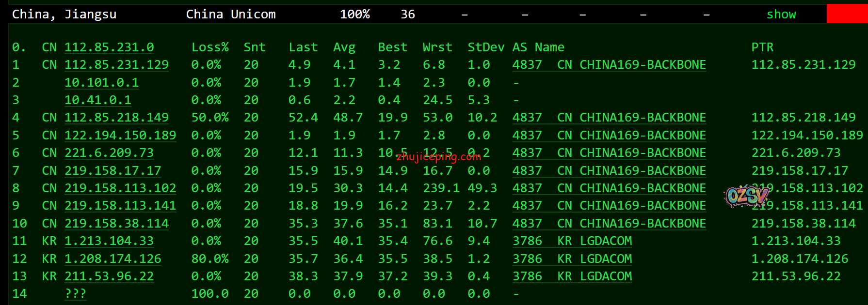This screenshot has width=868, height=305.
Task: Follow the 122.194.150.189 IP link
Action: point(120,136)
